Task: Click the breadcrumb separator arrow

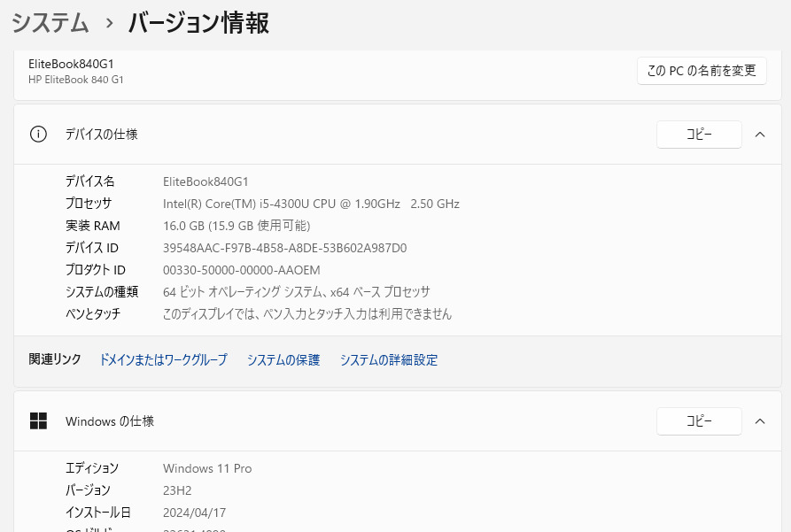Action: click(x=109, y=23)
